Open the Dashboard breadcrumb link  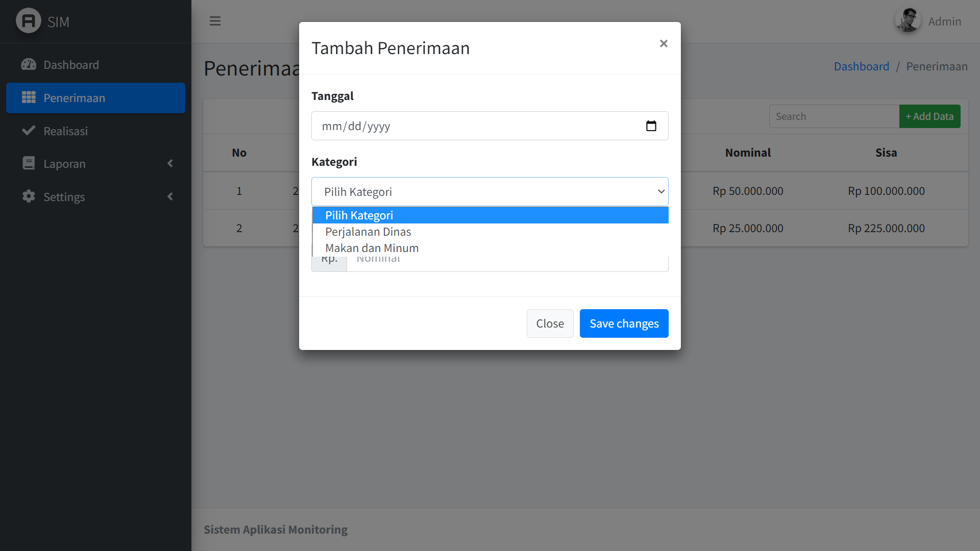point(861,66)
